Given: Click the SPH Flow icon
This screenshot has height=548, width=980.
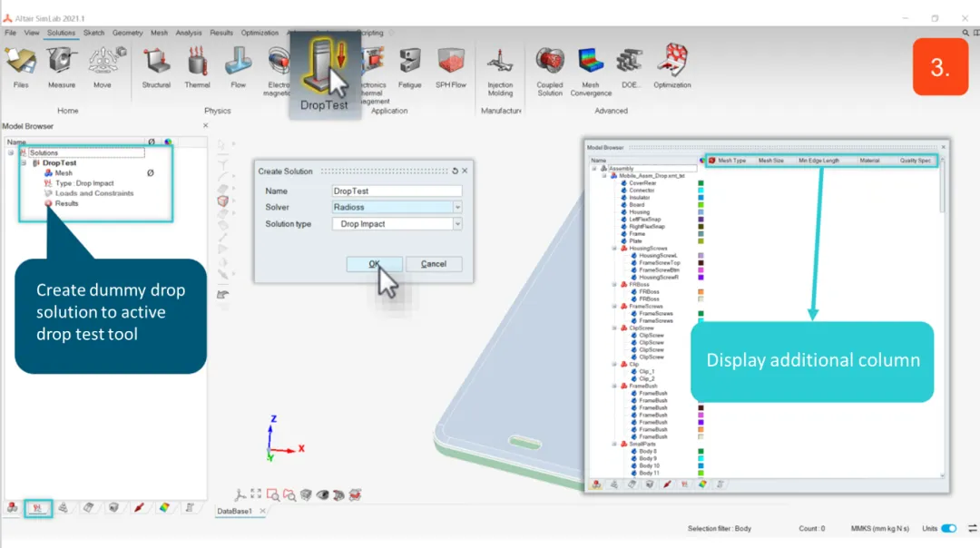Looking at the screenshot, I should click(x=451, y=66).
